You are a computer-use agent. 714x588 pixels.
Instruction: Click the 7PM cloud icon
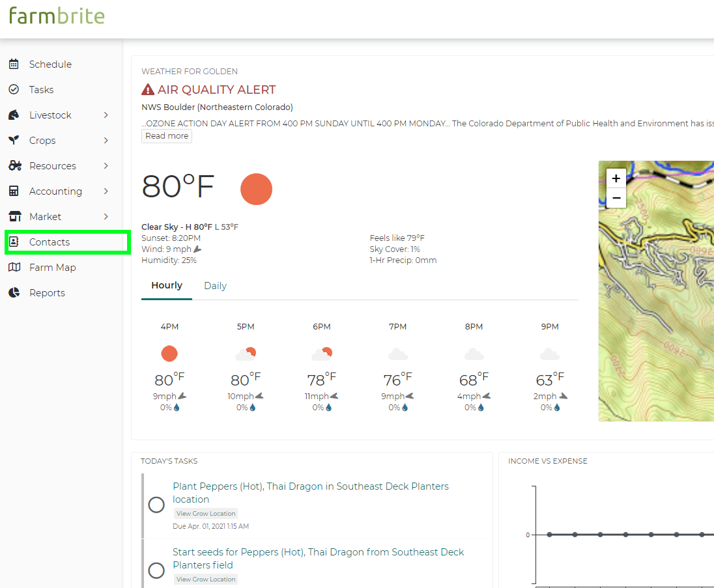pyautogui.click(x=398, y=354)
